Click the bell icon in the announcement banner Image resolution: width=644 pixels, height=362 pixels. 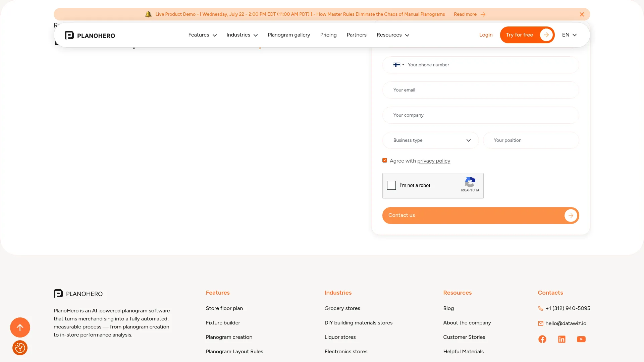[148, 14]
